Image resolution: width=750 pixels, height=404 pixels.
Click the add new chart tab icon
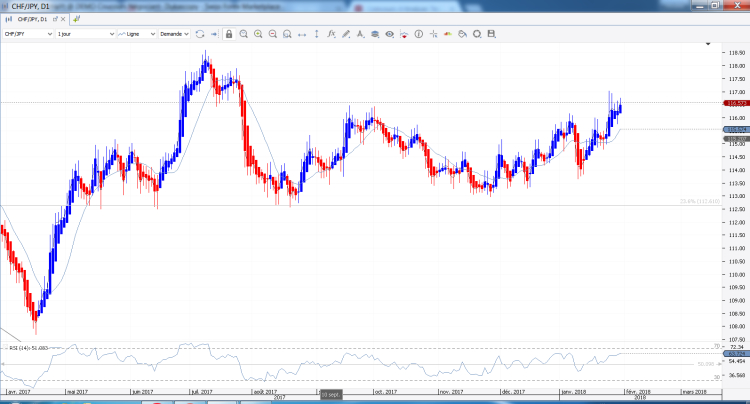tap(77, 19)
